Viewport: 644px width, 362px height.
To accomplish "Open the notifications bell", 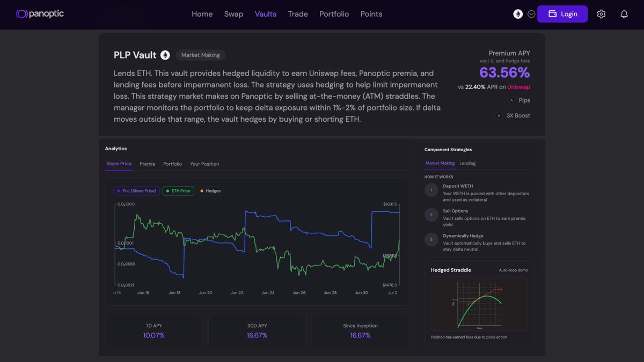I will (624, 14).
